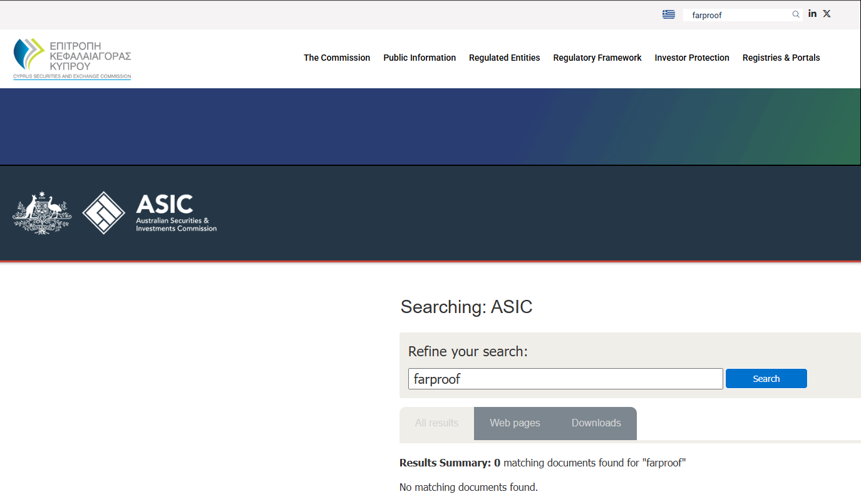Switch to the Web pages tab

pyautogui.click(x=515, y=423)
